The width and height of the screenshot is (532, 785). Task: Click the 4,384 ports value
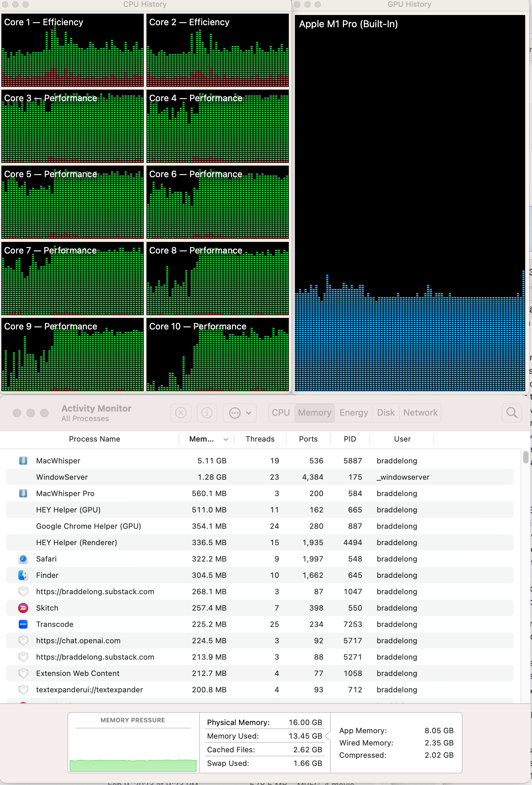click(x=313, y=477)
